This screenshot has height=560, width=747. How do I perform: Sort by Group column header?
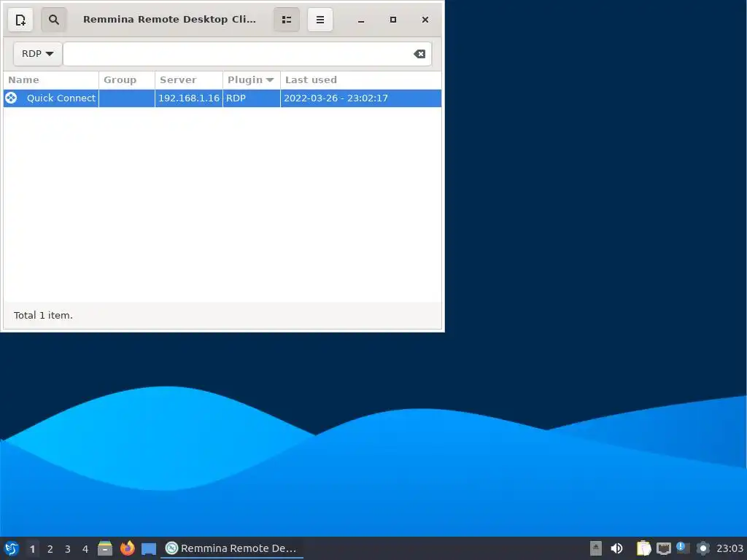click(x=127, y=80)
